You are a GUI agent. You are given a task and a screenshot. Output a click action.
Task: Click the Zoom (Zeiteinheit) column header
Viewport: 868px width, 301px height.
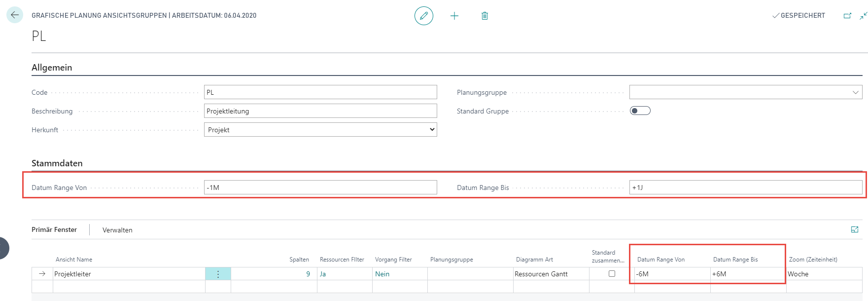[813, 260]
